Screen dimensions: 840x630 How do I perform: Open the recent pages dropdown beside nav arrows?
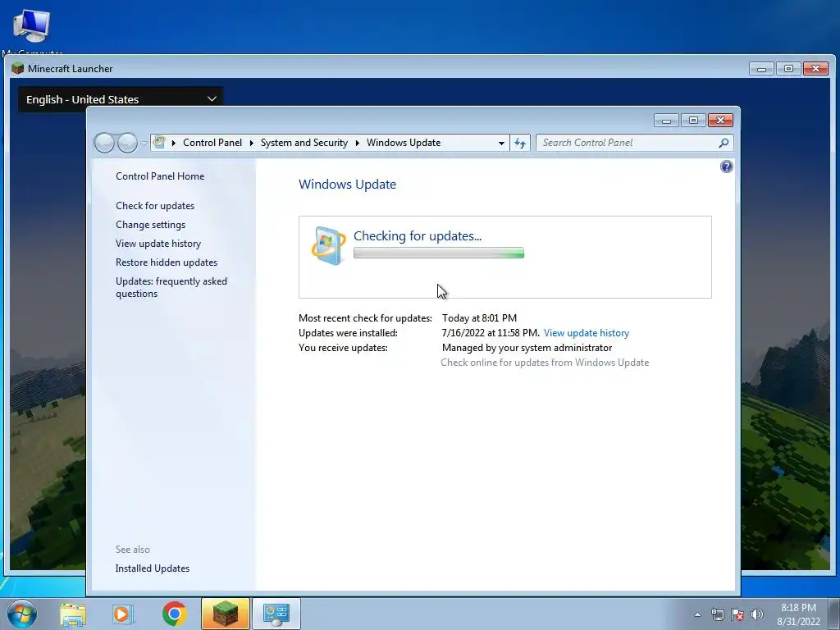tap(144, 144)
